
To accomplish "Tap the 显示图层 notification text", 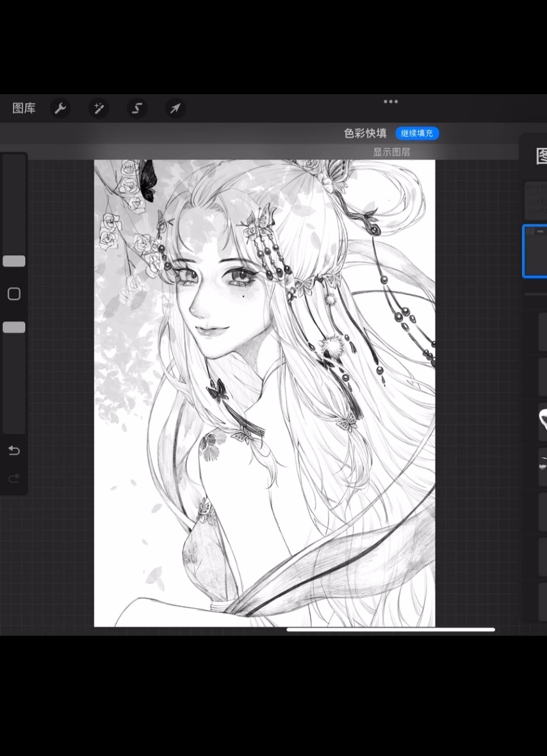I will [391, 152].
